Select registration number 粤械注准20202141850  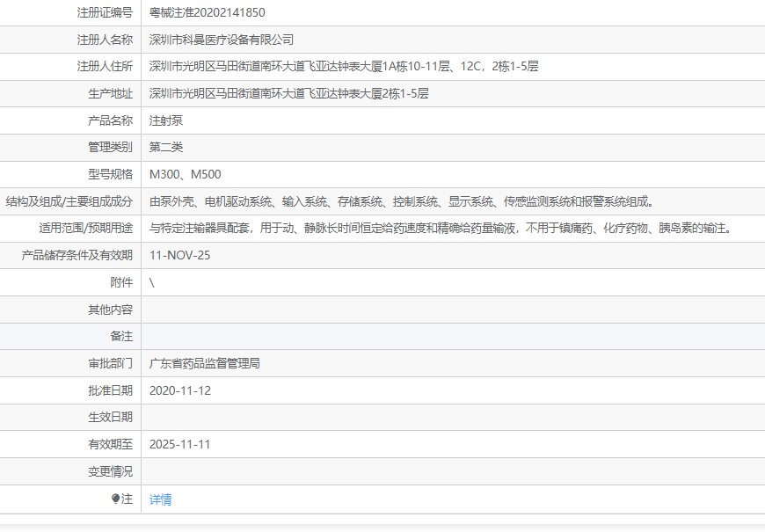pos(208,12)
